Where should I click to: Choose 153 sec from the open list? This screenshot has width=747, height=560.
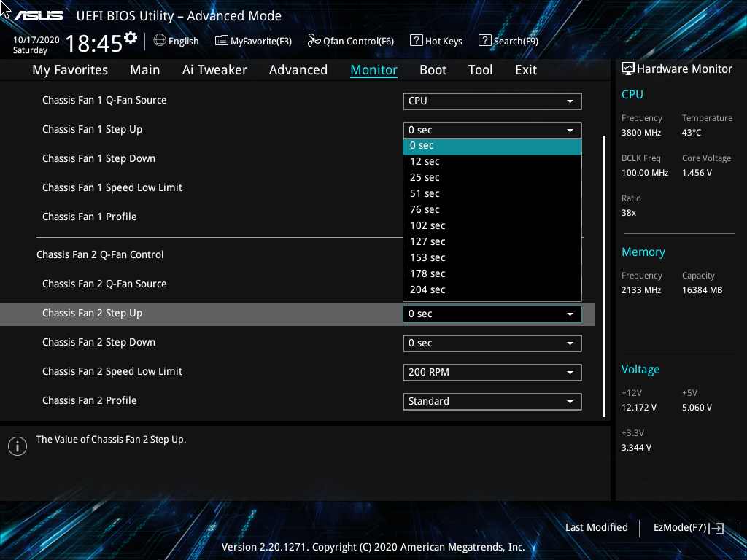(x=492, y=257)
